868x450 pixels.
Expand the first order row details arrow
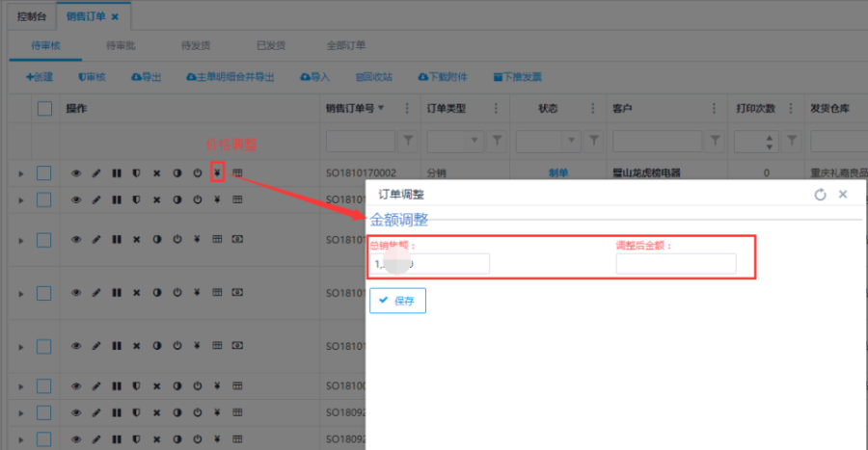(20, 173)
